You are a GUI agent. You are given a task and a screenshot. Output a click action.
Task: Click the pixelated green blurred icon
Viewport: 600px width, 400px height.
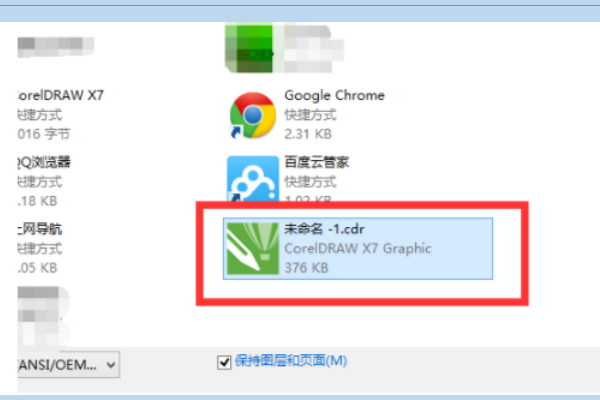[x=249, y=48]
